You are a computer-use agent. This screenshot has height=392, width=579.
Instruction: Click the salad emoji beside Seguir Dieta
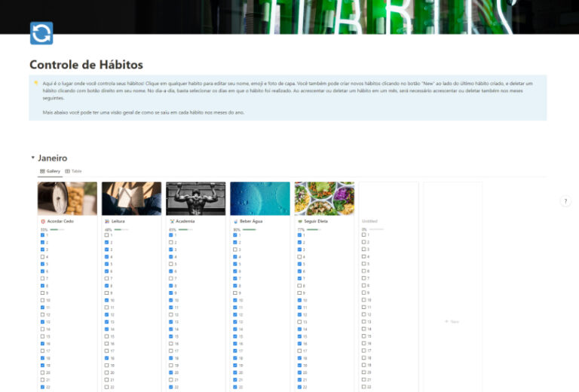click(x=300, y=221)
